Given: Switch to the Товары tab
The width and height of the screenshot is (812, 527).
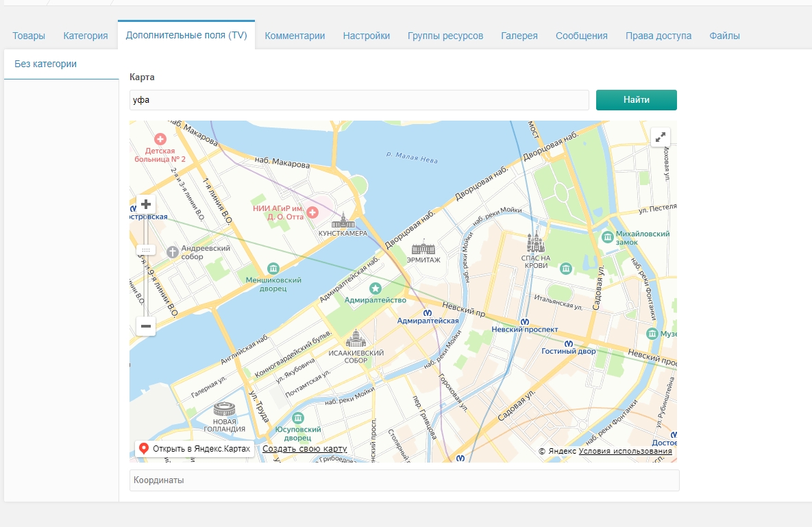Looking at the screenshot, I should (28, 36).
